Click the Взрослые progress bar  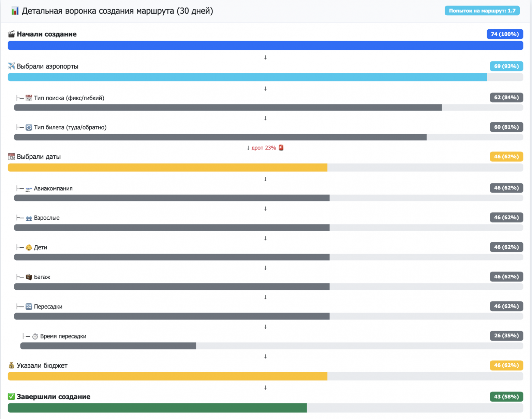(268, 228)
